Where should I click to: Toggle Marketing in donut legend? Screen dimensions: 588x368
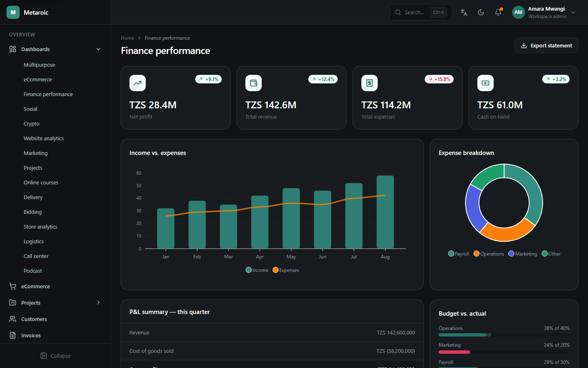coord(523,254)
